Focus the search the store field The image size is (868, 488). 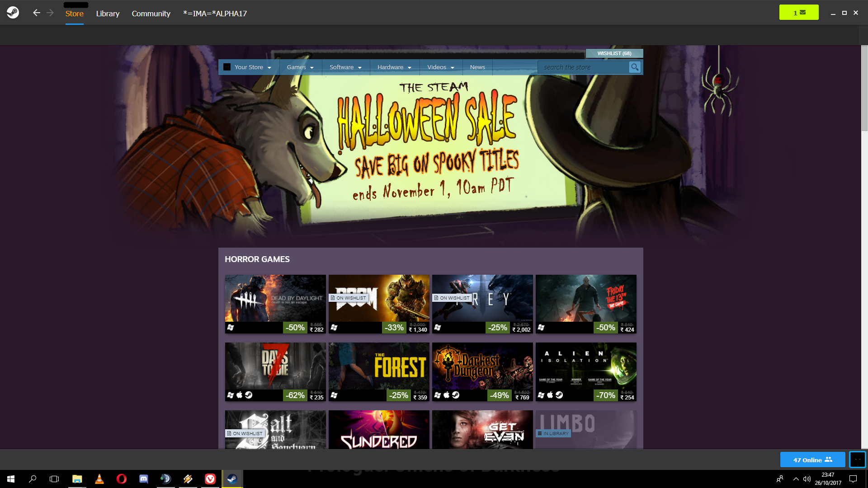click(583, 67)
